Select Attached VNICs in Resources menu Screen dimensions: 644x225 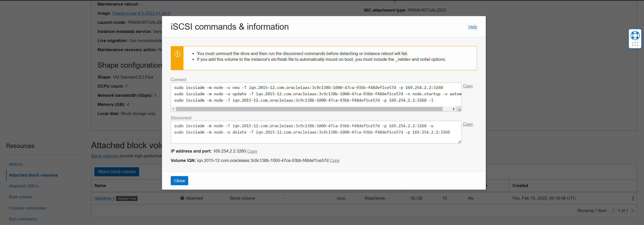coord(24,186)
